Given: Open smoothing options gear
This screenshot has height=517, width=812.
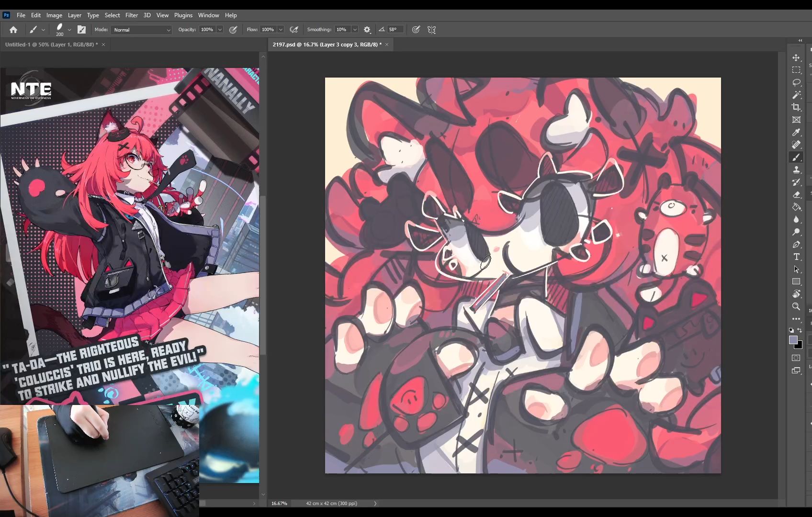Looking at the screenshot, I should (367, 30).
